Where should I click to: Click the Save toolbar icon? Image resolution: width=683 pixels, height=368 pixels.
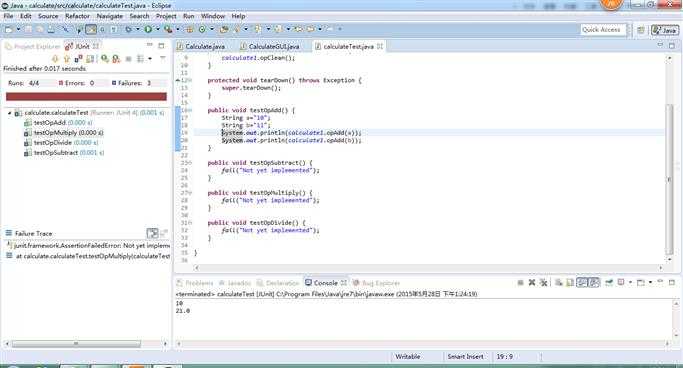28,30
